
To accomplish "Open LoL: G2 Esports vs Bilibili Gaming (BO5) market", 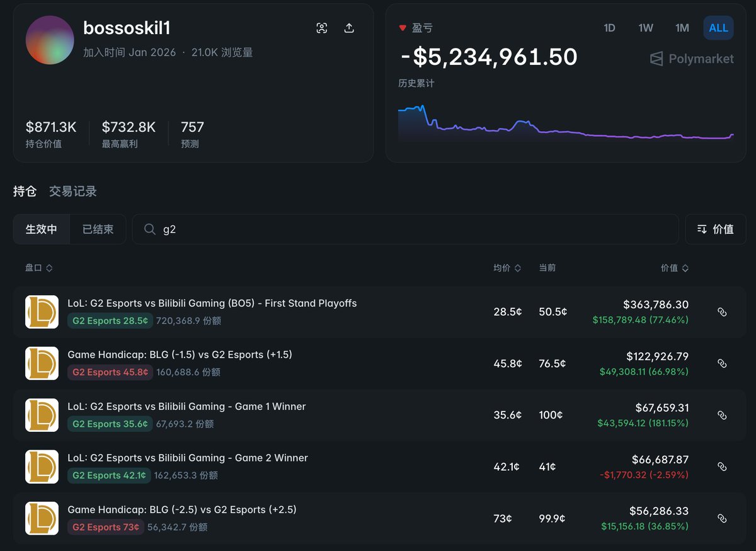I will coord(212,303).
